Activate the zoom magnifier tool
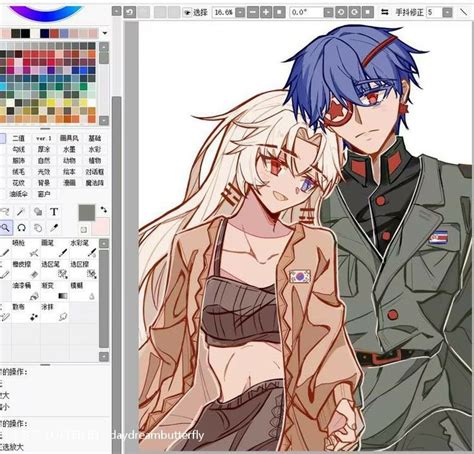The image size is (474, 454). (x=5, y=228)
